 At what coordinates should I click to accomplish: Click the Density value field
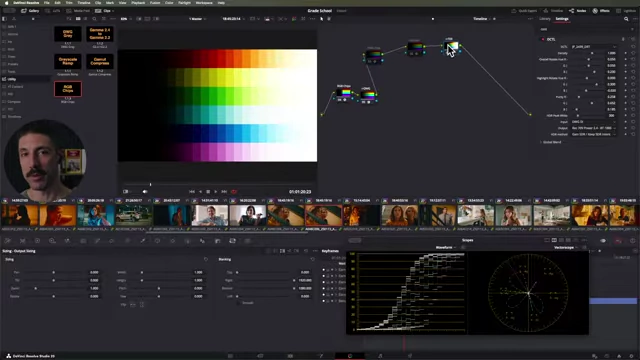pyautogui.click(x=611, y=53)
